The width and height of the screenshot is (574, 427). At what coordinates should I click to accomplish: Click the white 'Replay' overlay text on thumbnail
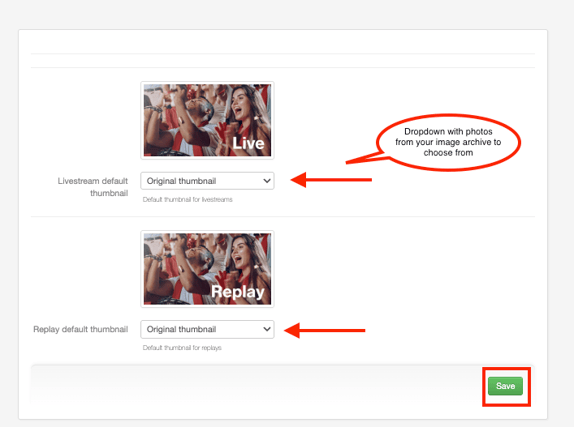pyautogui.click(x=238, y=292)
